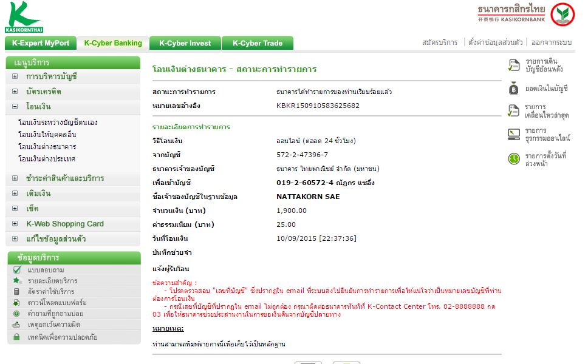Image resolution: width=588 pixels, height=364 pixels.
Task: Click the FAQ green circle icon
Action: (x=16, y=314)
